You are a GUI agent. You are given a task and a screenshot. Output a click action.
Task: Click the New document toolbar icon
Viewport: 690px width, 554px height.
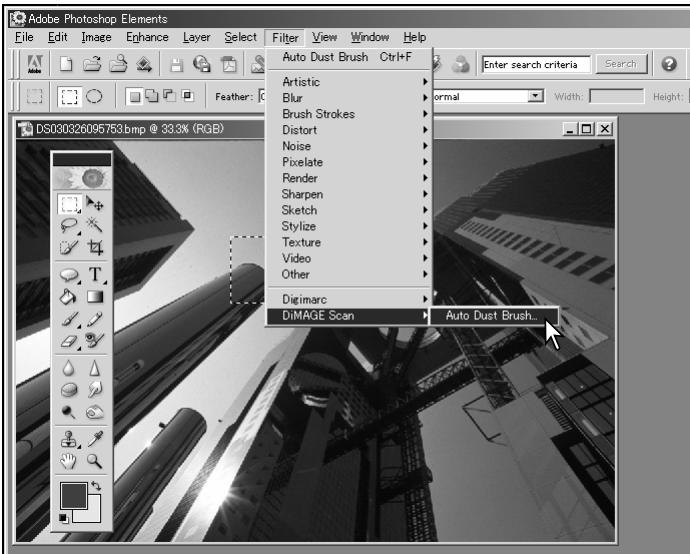(66, 64)
